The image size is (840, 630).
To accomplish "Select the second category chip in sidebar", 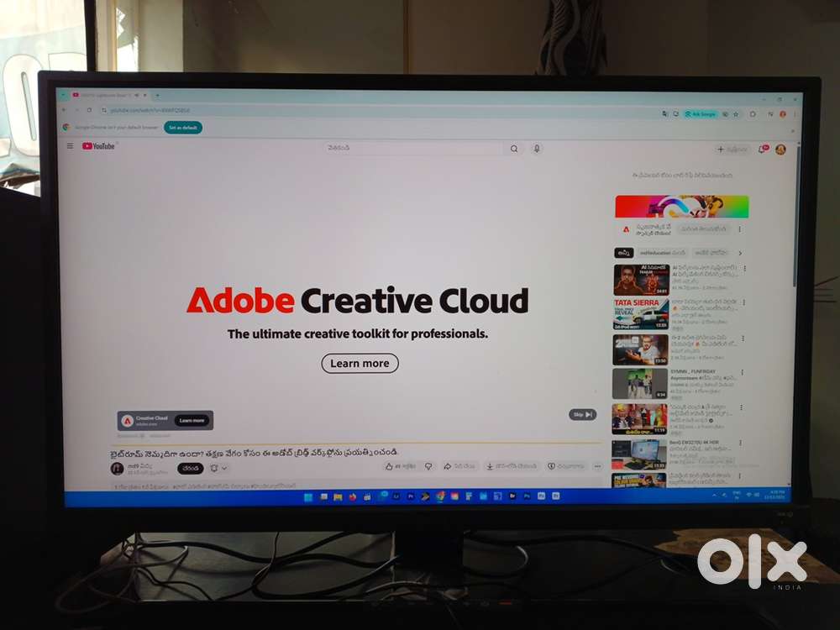I will point(662,253).
